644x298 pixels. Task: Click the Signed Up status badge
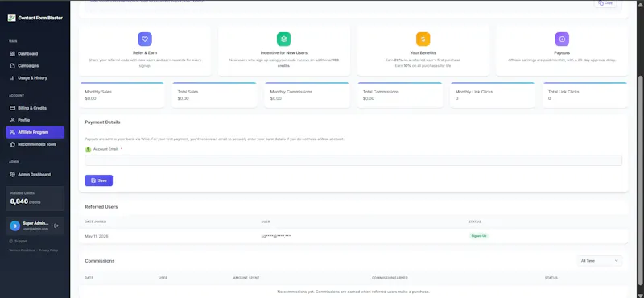(x=479, y=236)
